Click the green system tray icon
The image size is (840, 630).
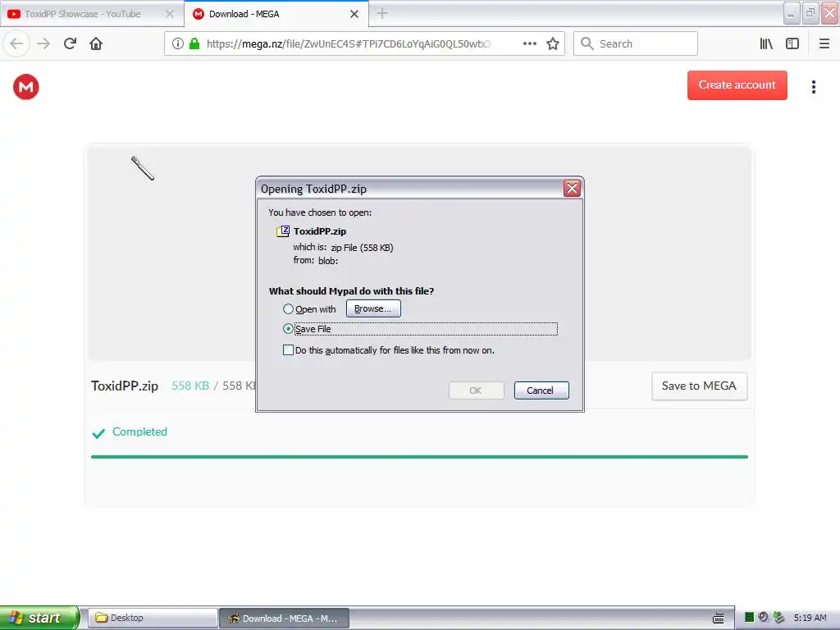750,618
